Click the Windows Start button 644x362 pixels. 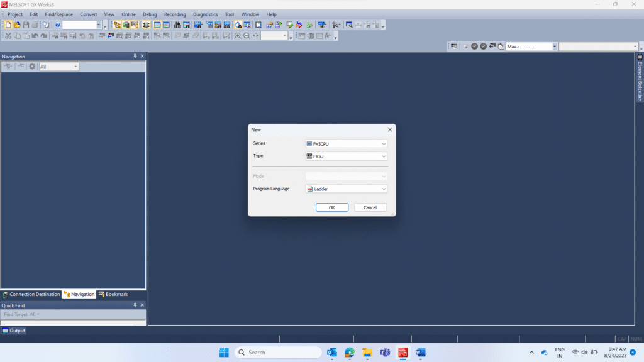pos(224,352)
